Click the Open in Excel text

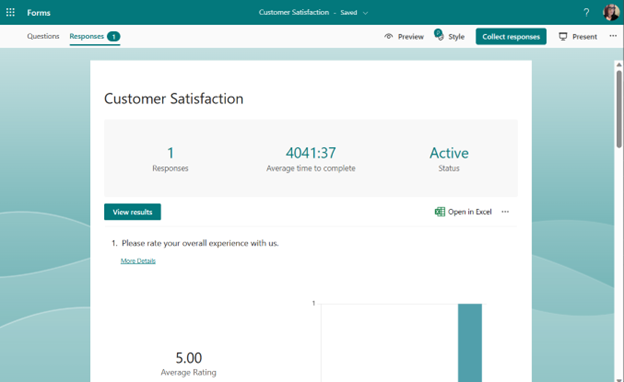470,212
